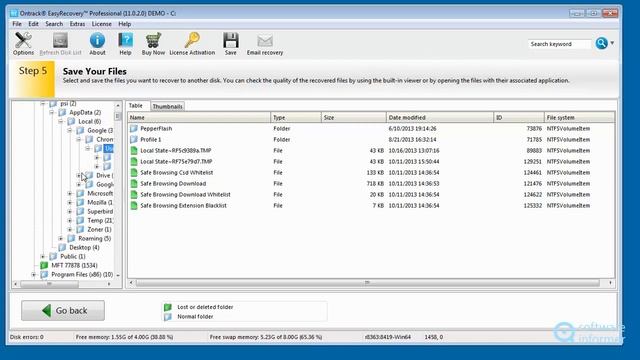Image resolution: width=640 pixels, height=360 pixels.
Task: Expand the Mozilla tree node
Action: coord(70,202)
